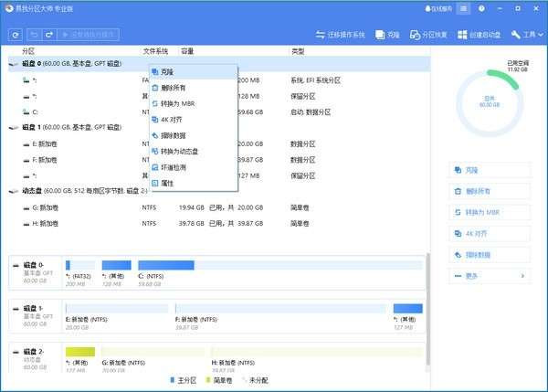548x392 pixels.
Task: Click the refresh icon in the toolbar
Action: (x=16, y=35)
